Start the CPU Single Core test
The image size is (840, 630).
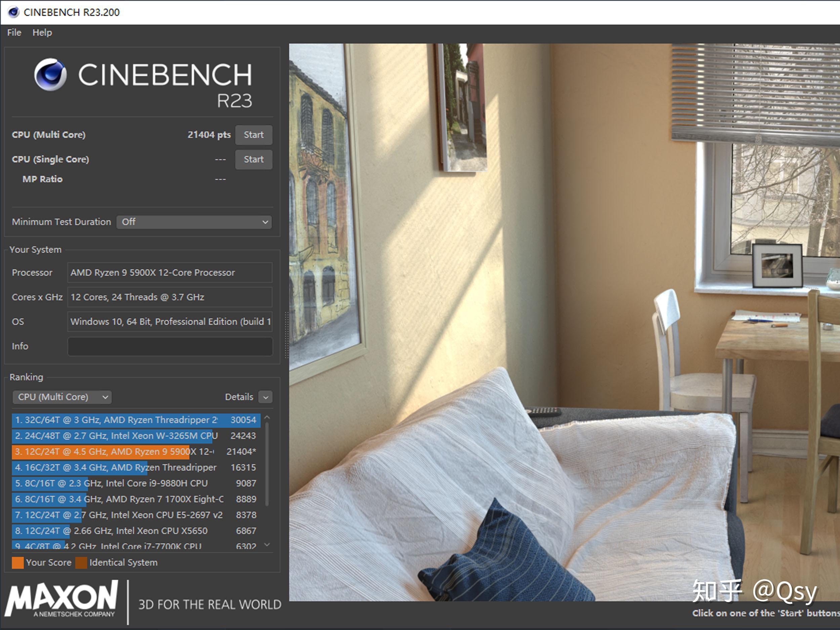point(253,160)
